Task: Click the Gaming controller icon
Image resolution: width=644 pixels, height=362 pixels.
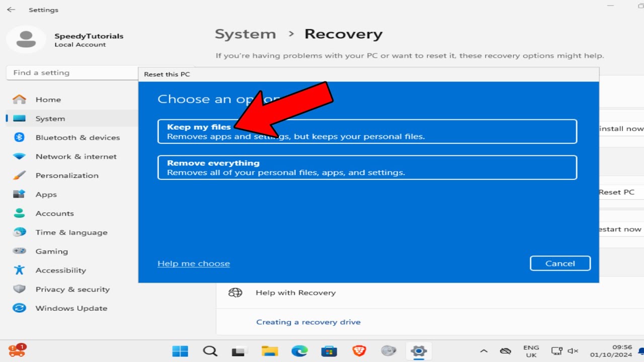Action: click(19, 251)
